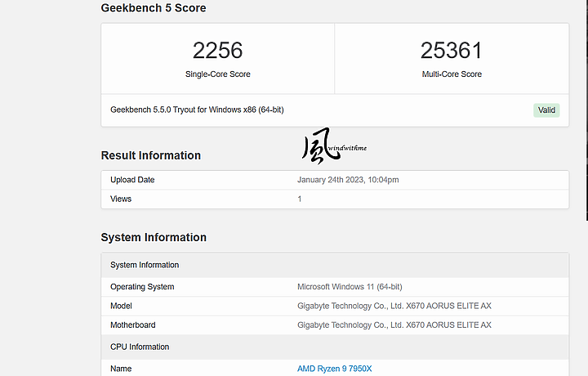Select the date January 24th 2023, 10:04pm
This screenshot has height=376, width=588.
348,180
